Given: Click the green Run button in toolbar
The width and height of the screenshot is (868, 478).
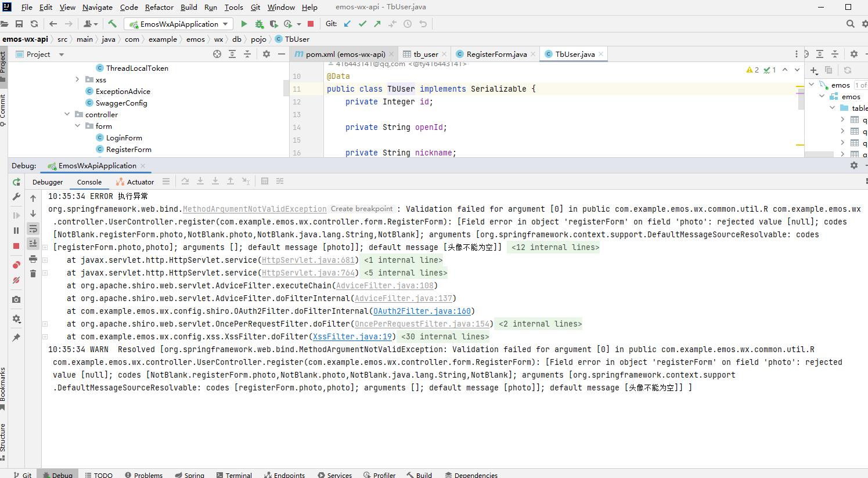Looking at the screenshot, I should [x=244, y=24].
